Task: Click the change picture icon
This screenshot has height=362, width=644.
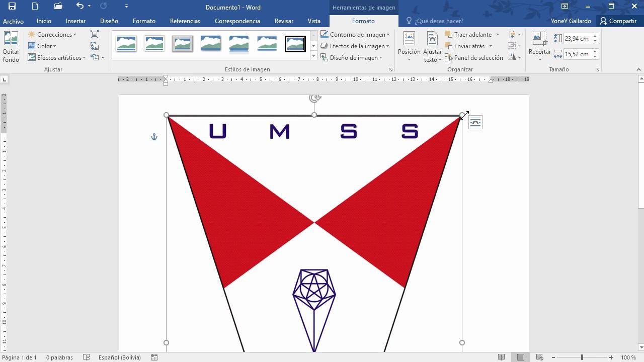Action: (x=95, y=46)
